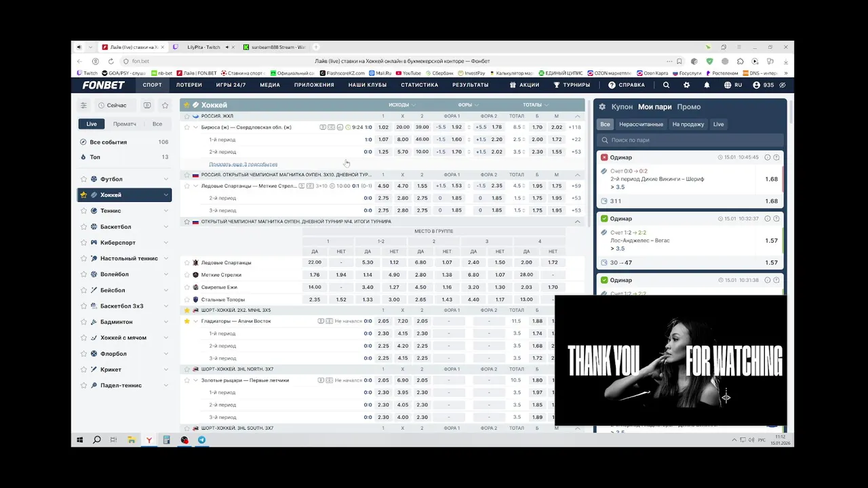Open the ФОРЫ column dropdown

click(x=469, y=105)
